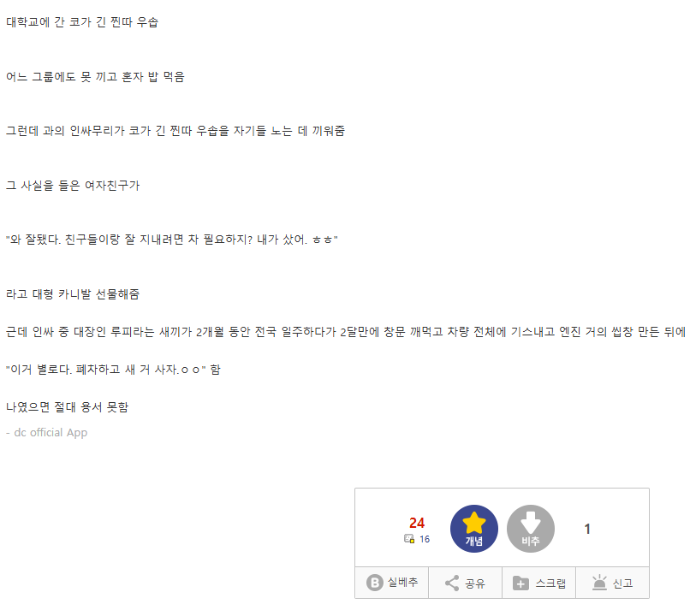Select the 실베추 label text
690x616 pixels.
[402, 583]
